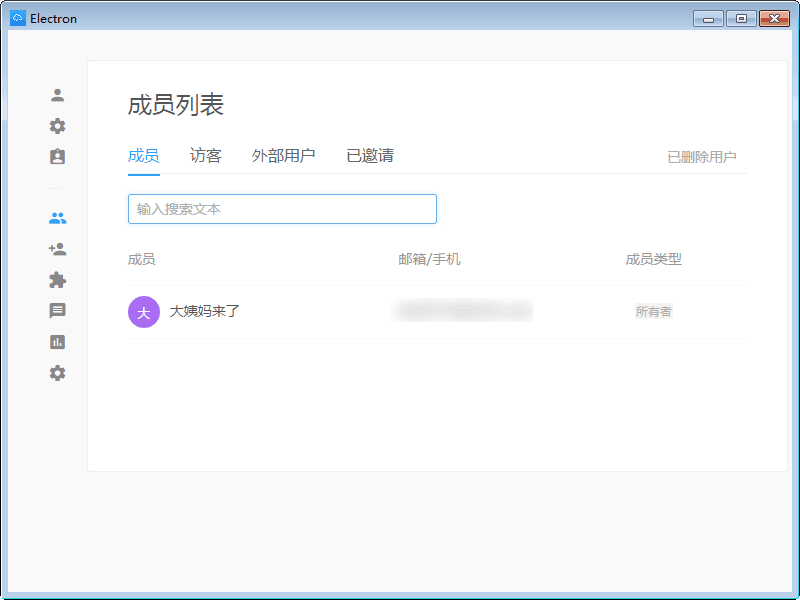The width and height of the screenshot is (800, 600).
Task: Click the search input field
Action: 282,208
